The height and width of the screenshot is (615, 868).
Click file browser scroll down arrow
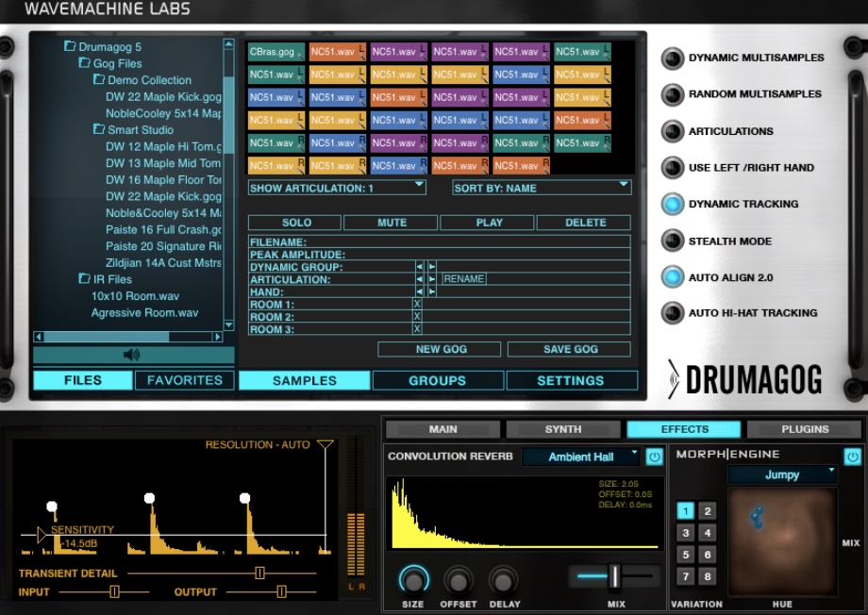click(228, 324)
